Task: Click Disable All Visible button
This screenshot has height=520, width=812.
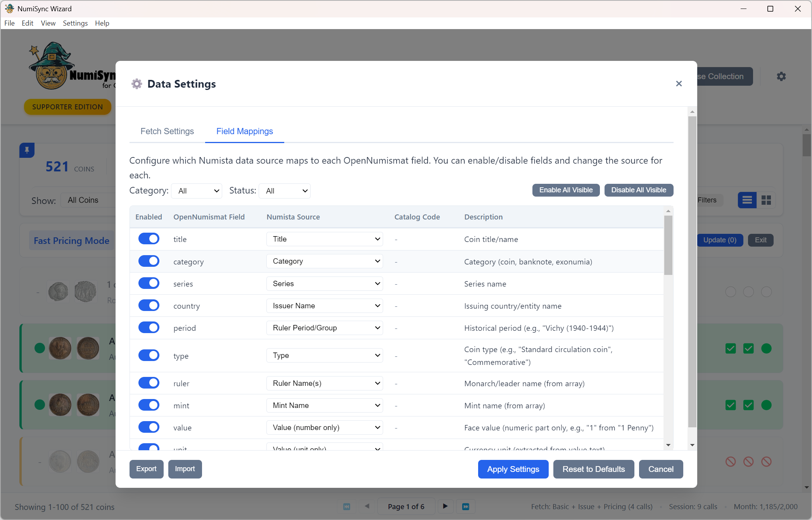Action: 638,190
